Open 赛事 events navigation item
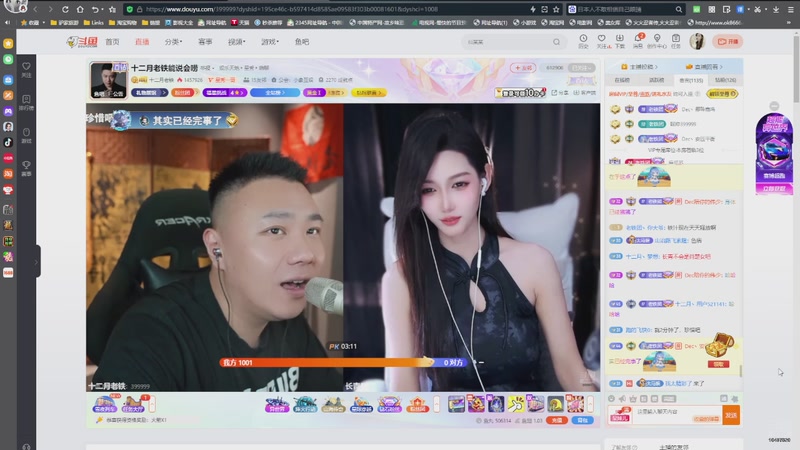The image size is (800, 450). 205,42
